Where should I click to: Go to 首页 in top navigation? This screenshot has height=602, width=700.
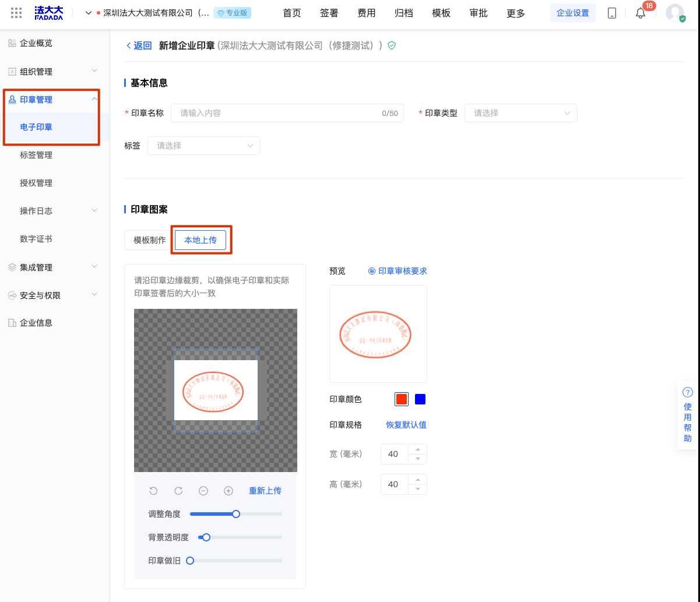pos(292,13)
